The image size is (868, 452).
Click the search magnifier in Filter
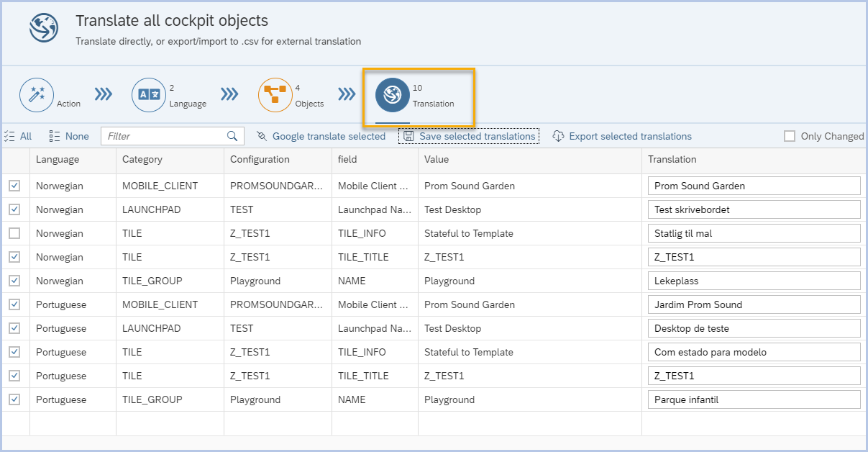tap(232, 136)
